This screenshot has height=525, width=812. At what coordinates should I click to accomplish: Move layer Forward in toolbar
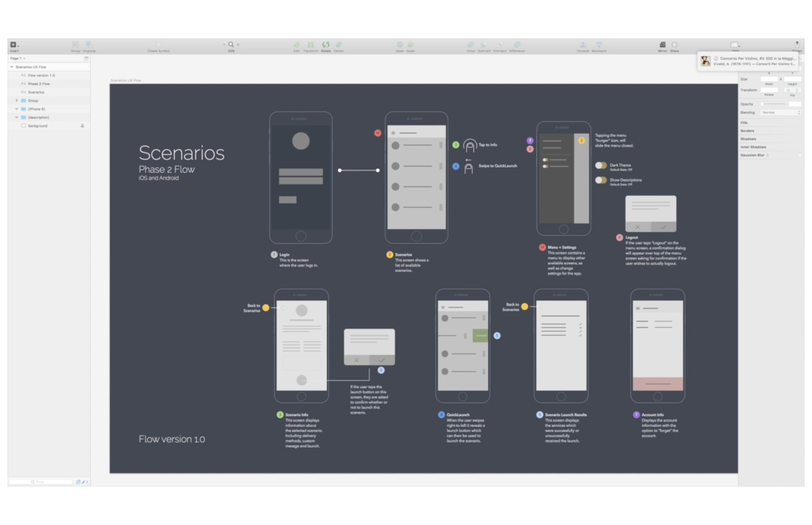coord(582,45)
